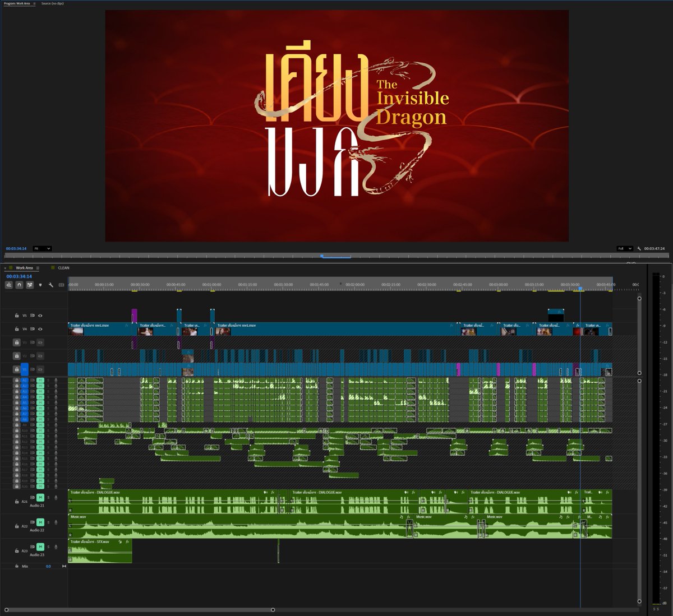Solo Audio 22 with S button

[48, 522]
